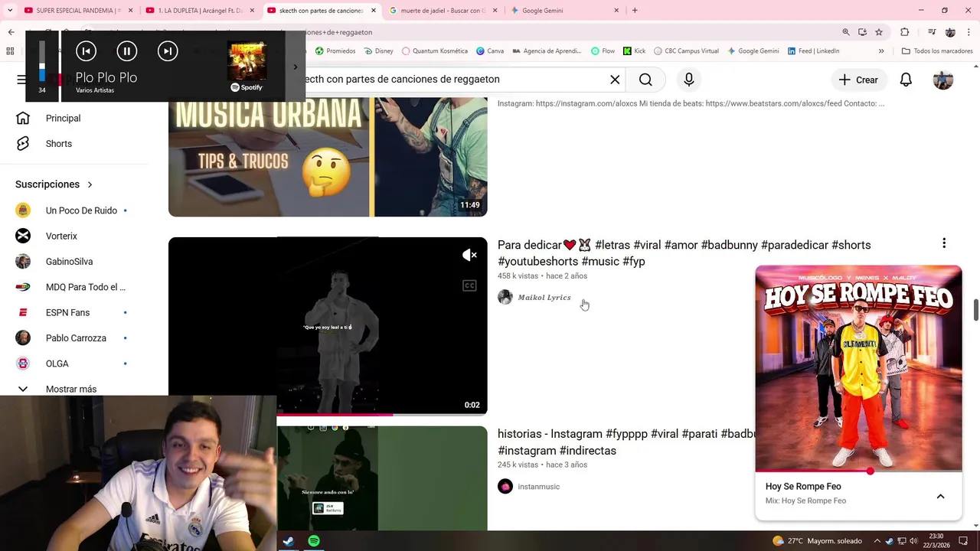
Task: Open Feed | LinkedIn bookmark
Action: point(813,51)
